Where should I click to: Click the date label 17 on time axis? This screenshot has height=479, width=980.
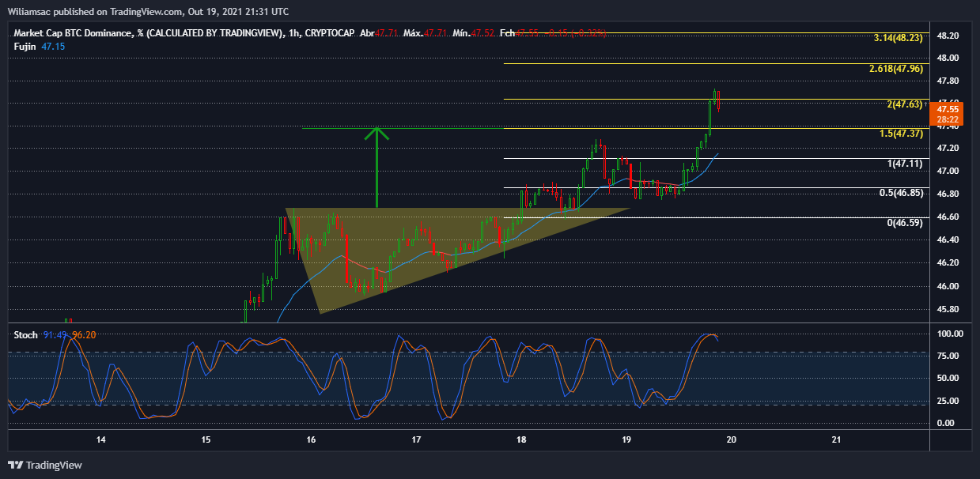click(x=416, y=440)
